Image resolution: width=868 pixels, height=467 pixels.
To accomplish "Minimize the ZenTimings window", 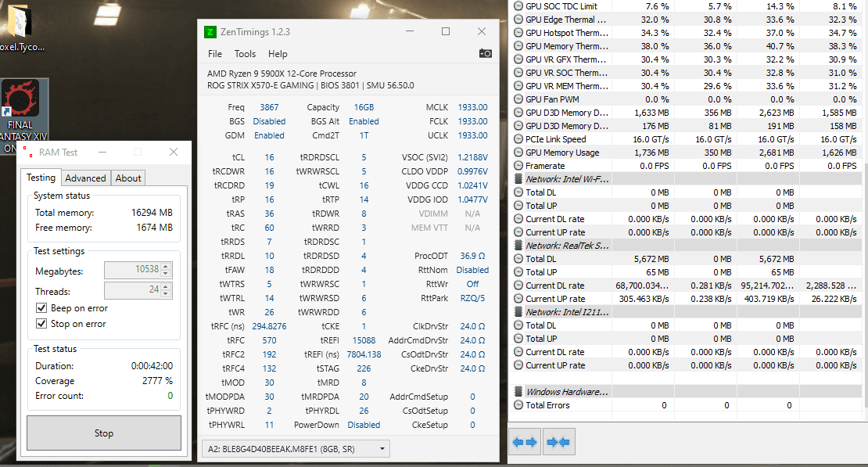I will click(x=410, y=31).
